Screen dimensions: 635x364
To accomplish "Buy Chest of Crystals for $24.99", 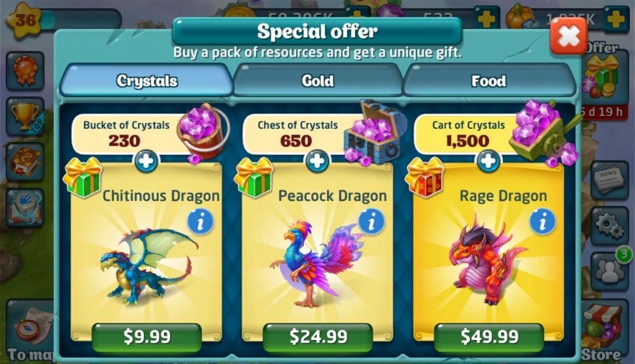I will [x=318, y=337].
